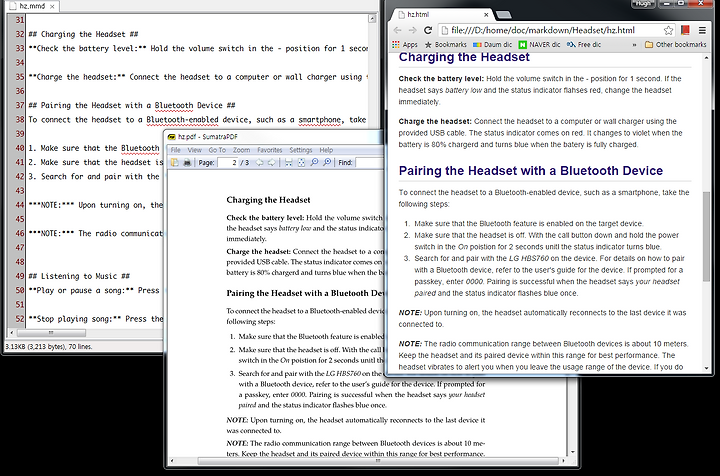
Task: Click the Find text field in SumatraPDF
Action: (369, 162)
